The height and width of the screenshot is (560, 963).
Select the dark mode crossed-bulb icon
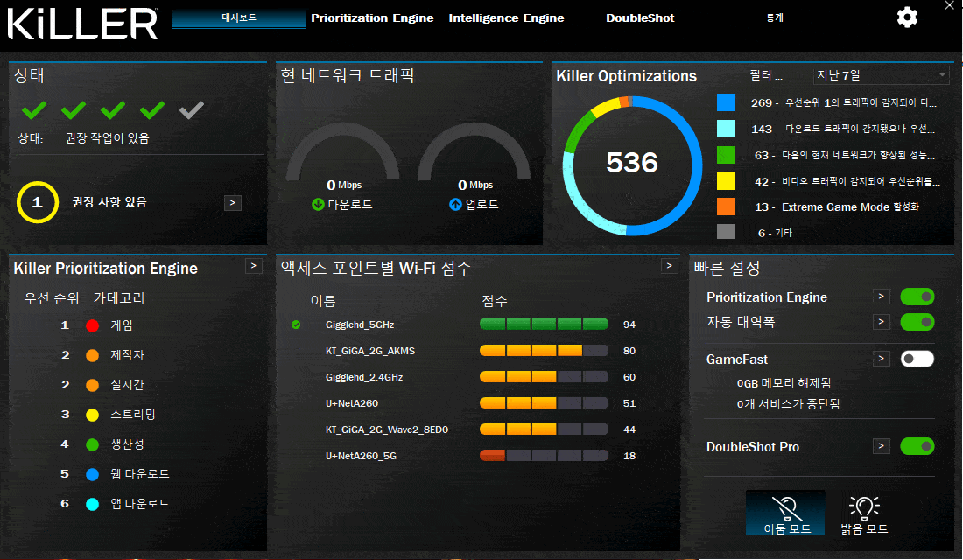coord(787,508)
